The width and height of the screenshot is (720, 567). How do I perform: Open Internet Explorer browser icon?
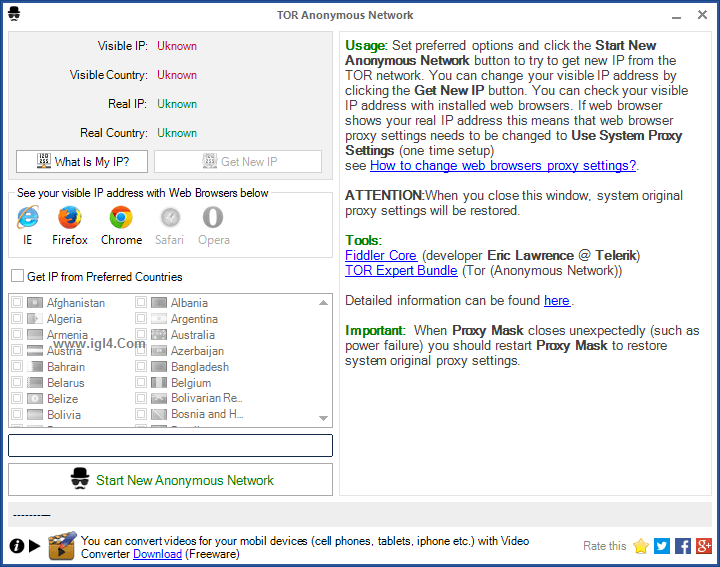click(28, 217)
